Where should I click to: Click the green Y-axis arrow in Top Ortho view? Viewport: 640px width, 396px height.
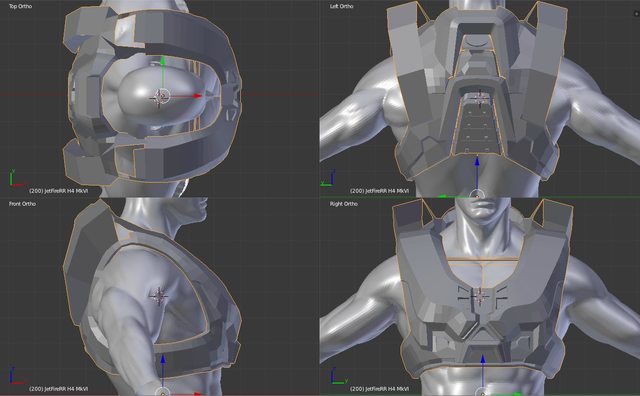[x=163, y=61]
